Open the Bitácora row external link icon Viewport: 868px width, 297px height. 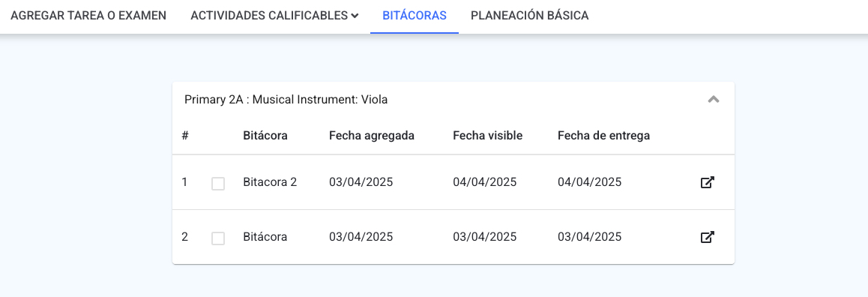[708, 237]
